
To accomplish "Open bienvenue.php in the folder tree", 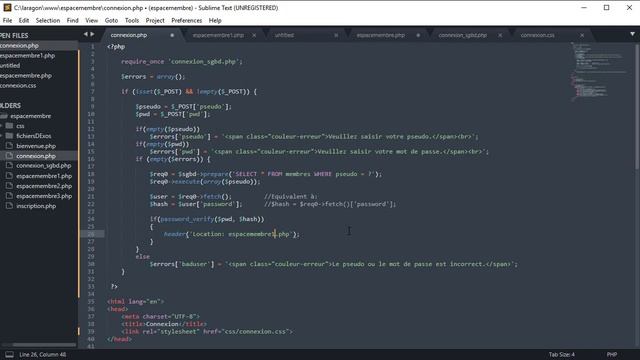I will pos(36,146).
